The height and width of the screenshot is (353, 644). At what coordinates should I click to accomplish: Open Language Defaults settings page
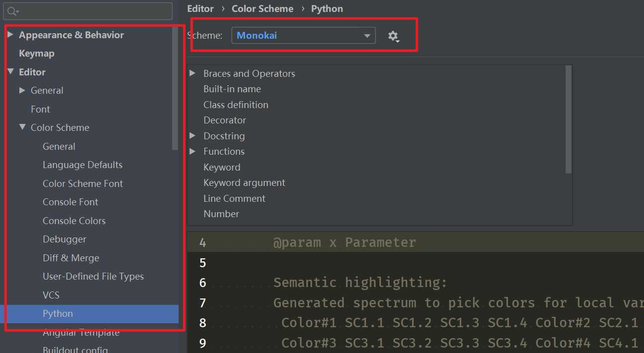pyautogui.click(x=82, y=165)
